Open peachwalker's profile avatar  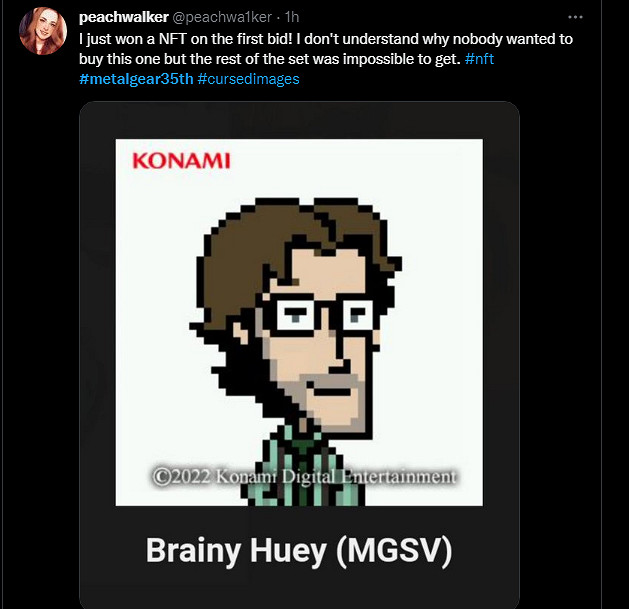click(43, 31)
